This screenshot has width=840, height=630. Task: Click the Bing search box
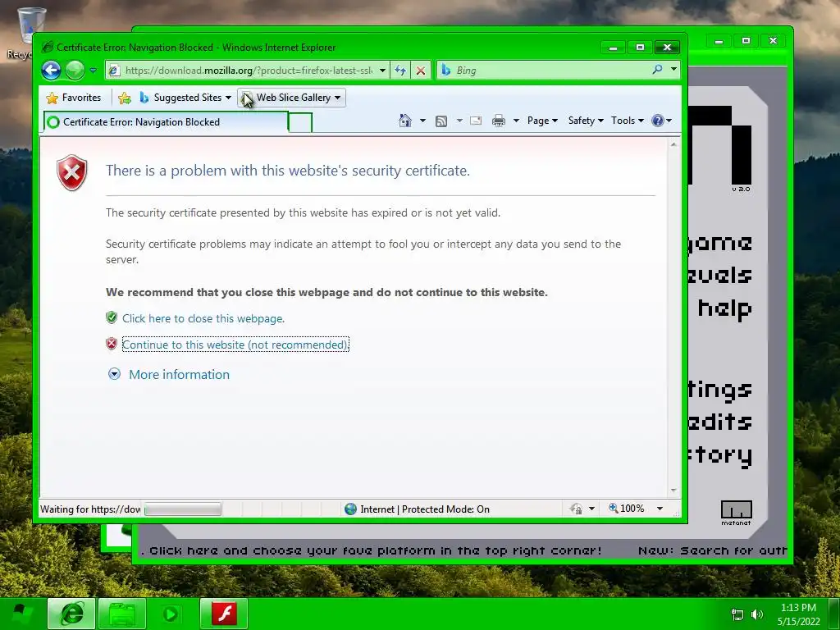tap(544, 71)
